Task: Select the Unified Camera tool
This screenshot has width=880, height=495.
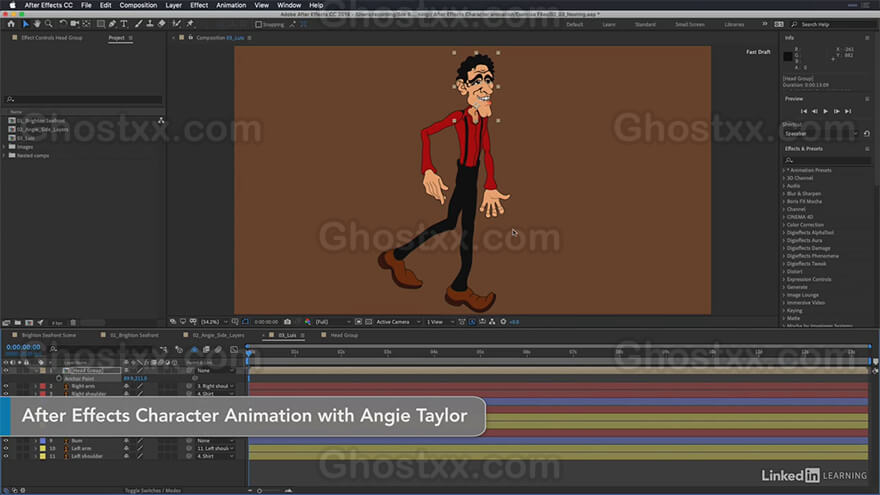Action: [75, 24]
